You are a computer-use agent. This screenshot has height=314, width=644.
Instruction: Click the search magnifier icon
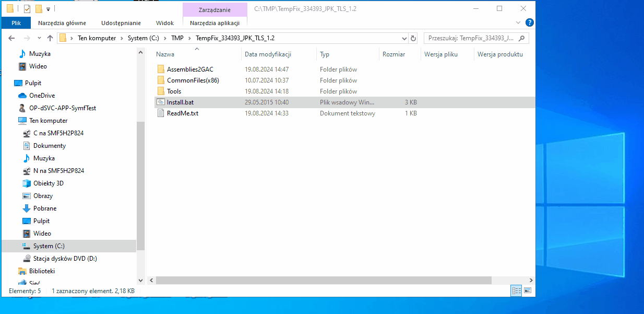point(521,38)
